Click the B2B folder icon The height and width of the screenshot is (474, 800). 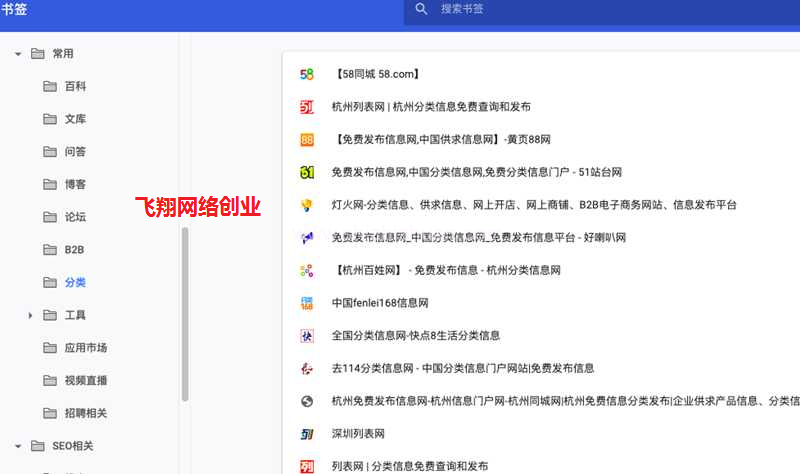tap(50, 250)
